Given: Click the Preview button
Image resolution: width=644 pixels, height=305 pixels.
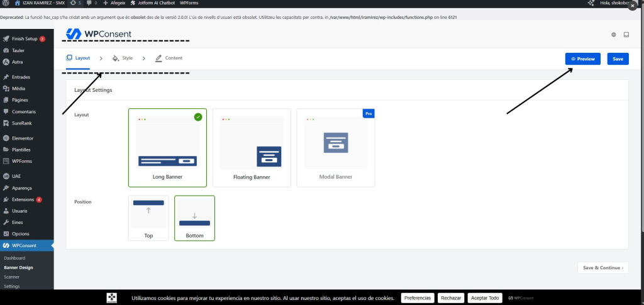Looking at the screenshot, I should point(582,58).
